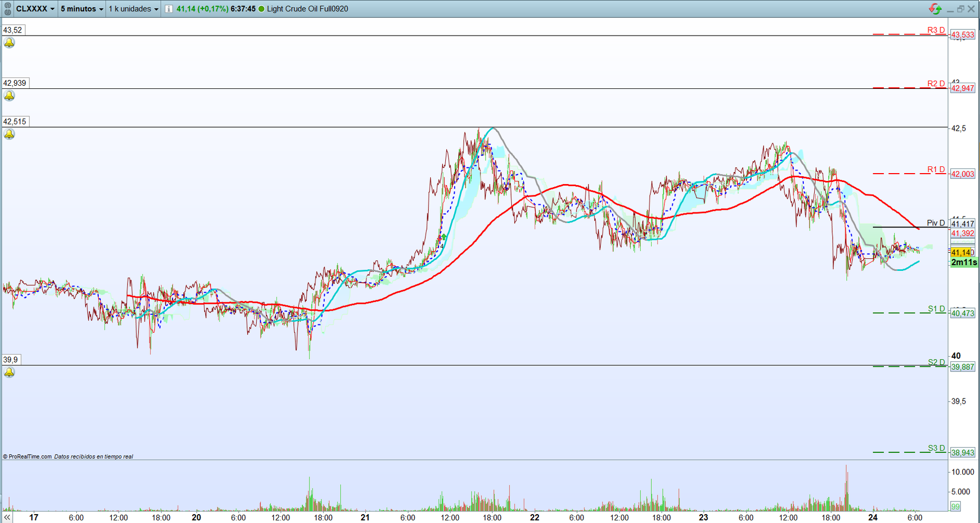
Task: Click the 2m11s candle countdown timer
Action: [964, 263]
